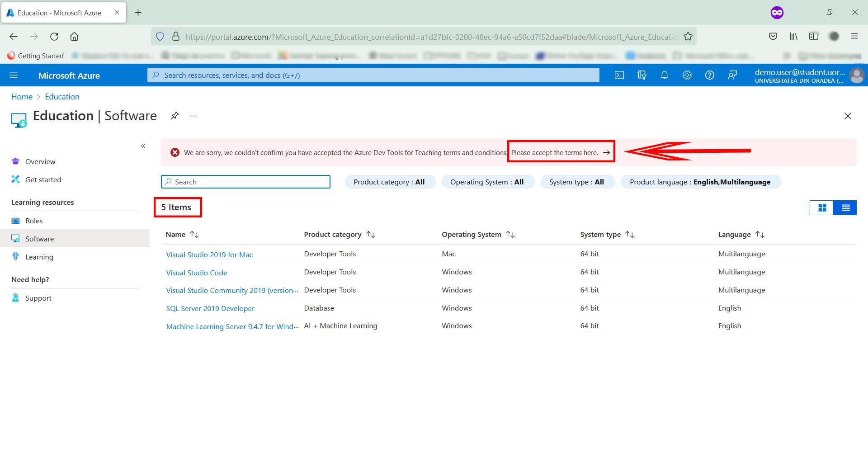This screenshot has width=868, height=462.
Task: Click the software Search field
Action: click(245, 182)
